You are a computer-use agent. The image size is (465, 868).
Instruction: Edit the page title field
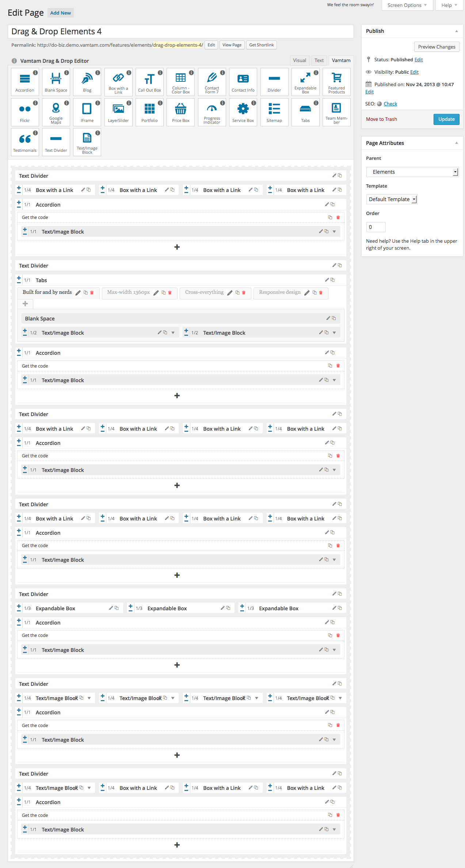click(180, 31)
